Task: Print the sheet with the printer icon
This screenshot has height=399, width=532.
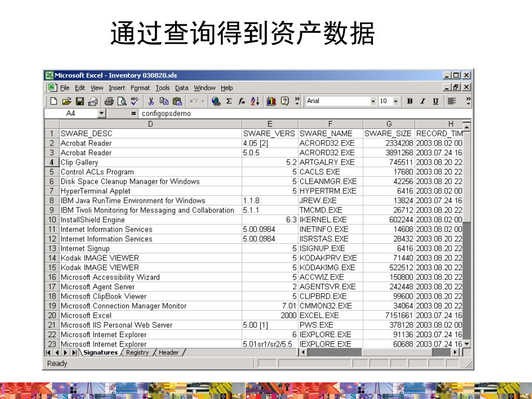Action: click(109, 101)
